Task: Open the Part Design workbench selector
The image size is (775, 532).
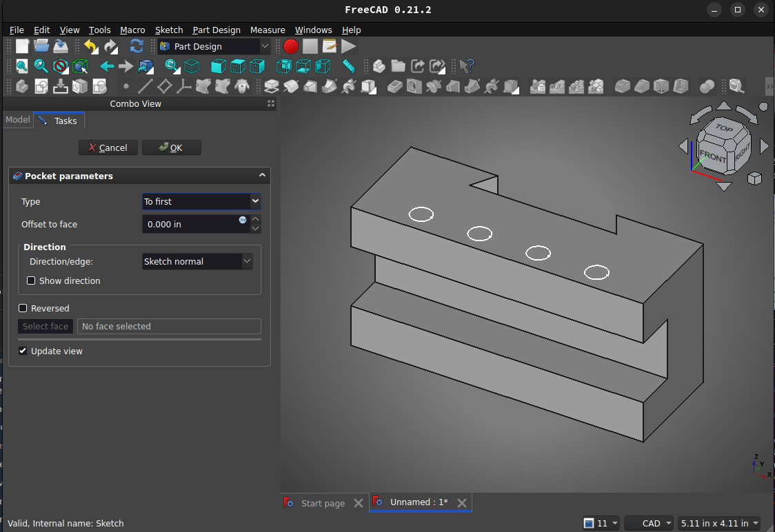Action: 214,46
